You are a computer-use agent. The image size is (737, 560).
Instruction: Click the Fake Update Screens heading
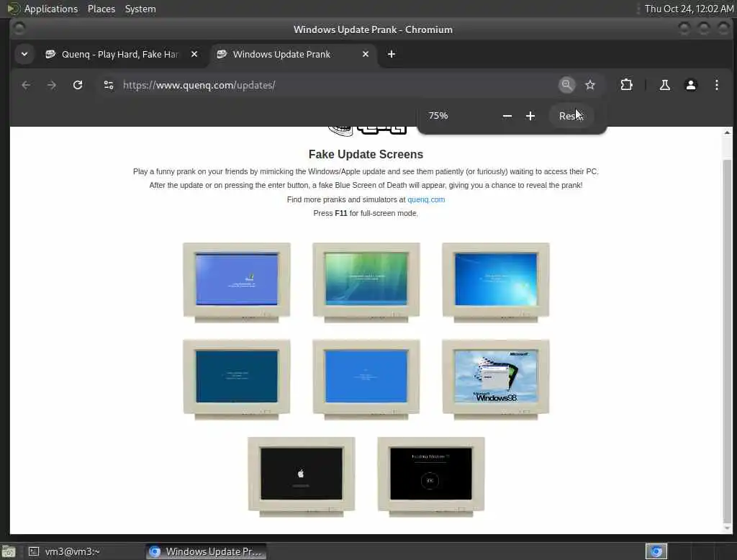pos(366,154)
